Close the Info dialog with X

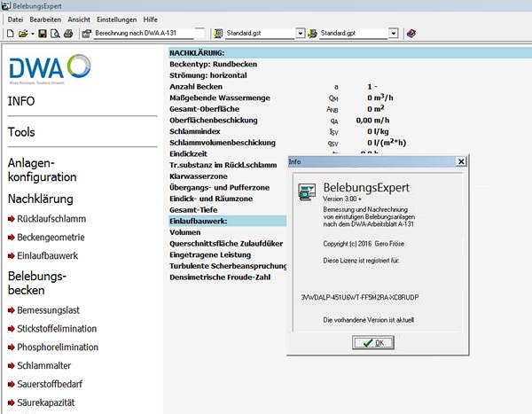[461, 161]
